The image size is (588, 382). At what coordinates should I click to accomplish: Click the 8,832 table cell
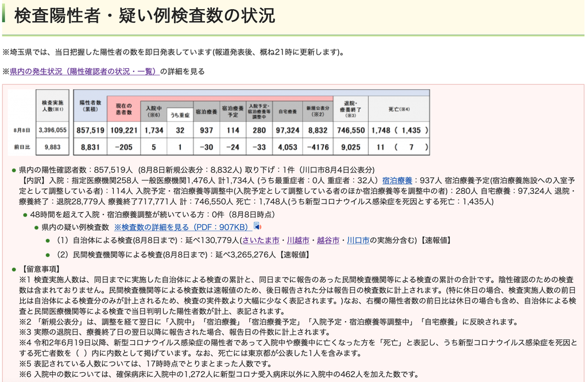click(318, 130)
